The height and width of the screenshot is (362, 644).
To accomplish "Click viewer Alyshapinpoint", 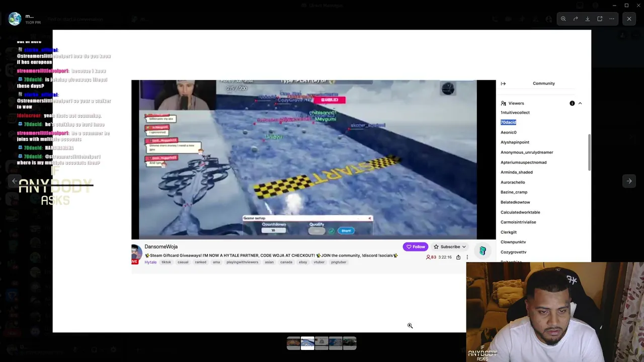I will pos(515,142).
